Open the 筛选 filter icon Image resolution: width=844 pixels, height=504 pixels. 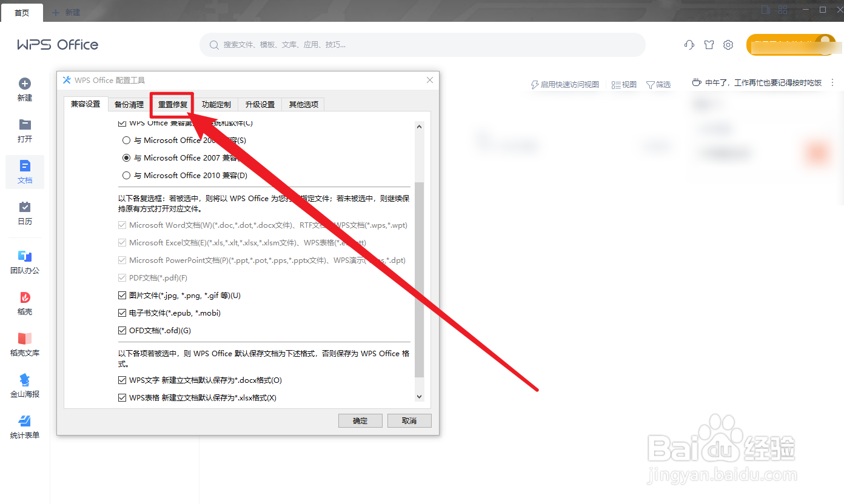pos(651,85)
